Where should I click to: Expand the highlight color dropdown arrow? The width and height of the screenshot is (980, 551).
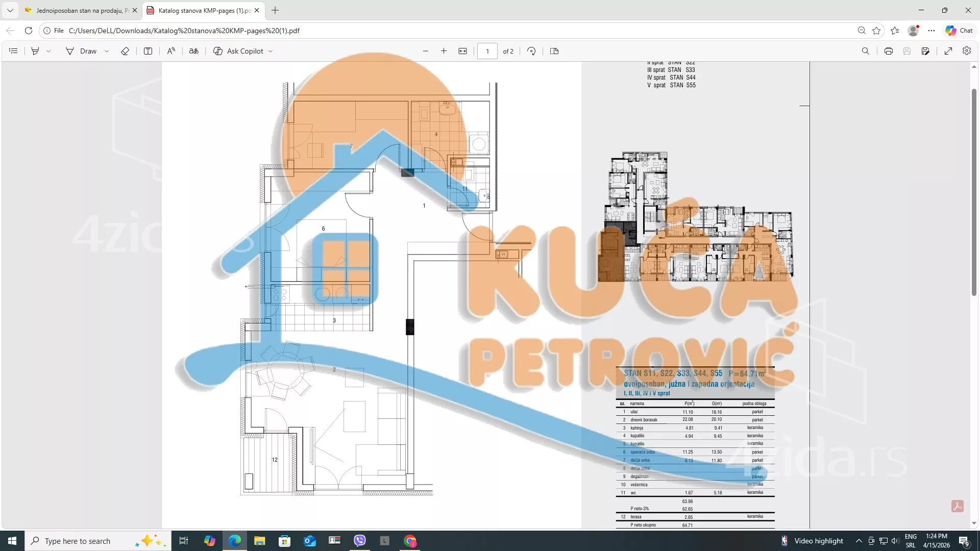pos(48,51)
